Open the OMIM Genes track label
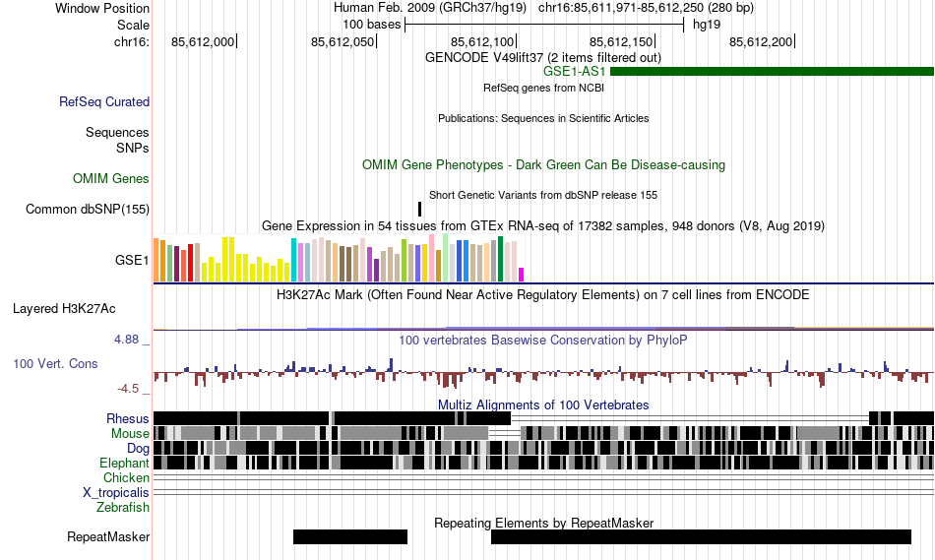Viewport: 935px width, 560px height. [x=111, y=178]
